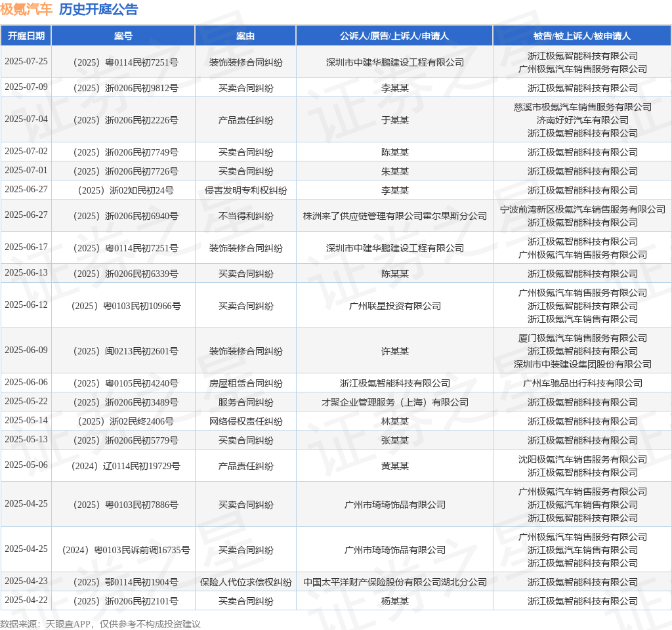Click defendant 慈溪市极氪汽车销售服务有限公司
Viewport: 672px width, 630px height.
click(583, 107)
